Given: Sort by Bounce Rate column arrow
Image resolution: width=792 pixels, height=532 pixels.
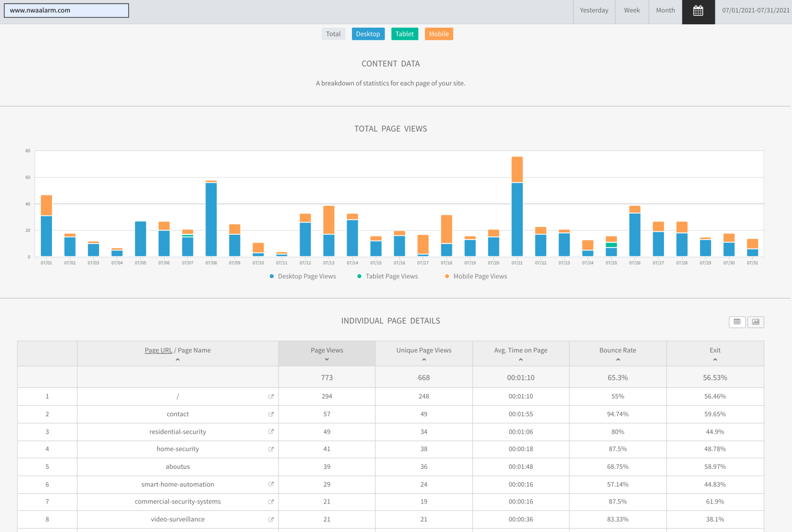Looking at the screenshot, I should click(x=618, y=360).
